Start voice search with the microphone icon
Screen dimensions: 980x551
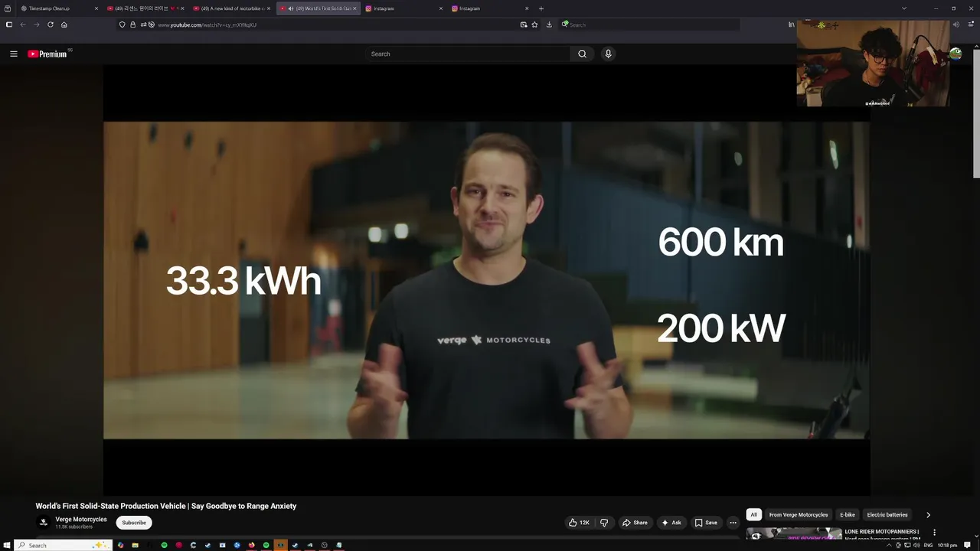[x=608, y=54]
